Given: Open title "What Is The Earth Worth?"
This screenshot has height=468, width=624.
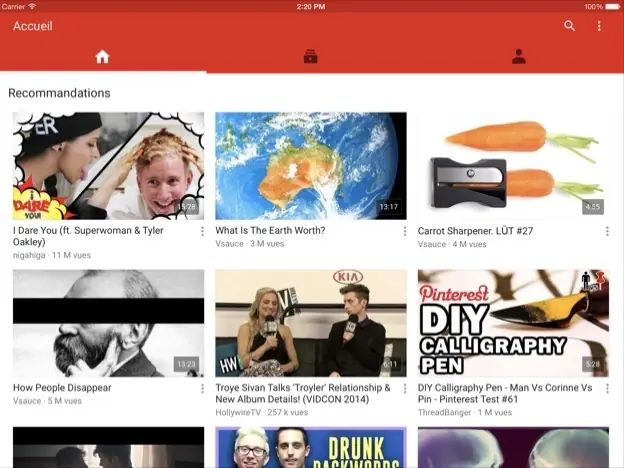Looking at the screenshot, I should (270, 230).
